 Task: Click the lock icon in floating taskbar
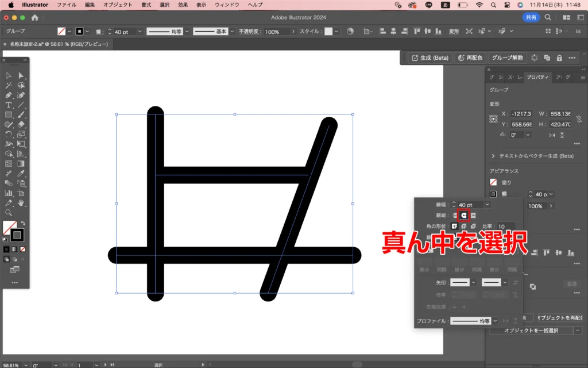click(x=559, y=57)
